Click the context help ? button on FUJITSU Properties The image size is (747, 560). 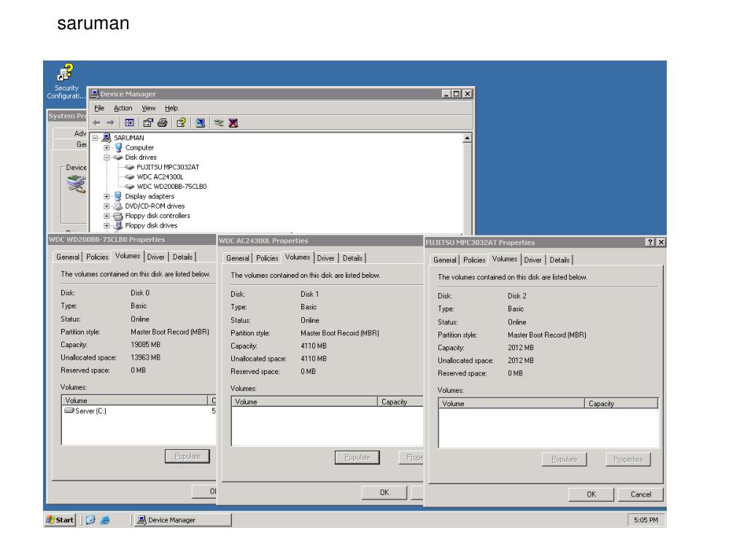coord(650,242)
